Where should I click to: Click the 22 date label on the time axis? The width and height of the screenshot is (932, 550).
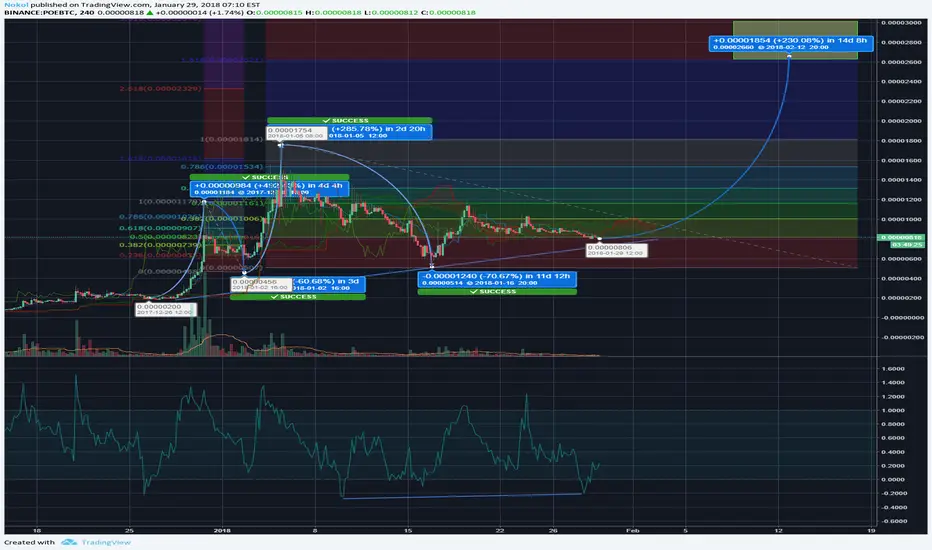click(499, 530)
